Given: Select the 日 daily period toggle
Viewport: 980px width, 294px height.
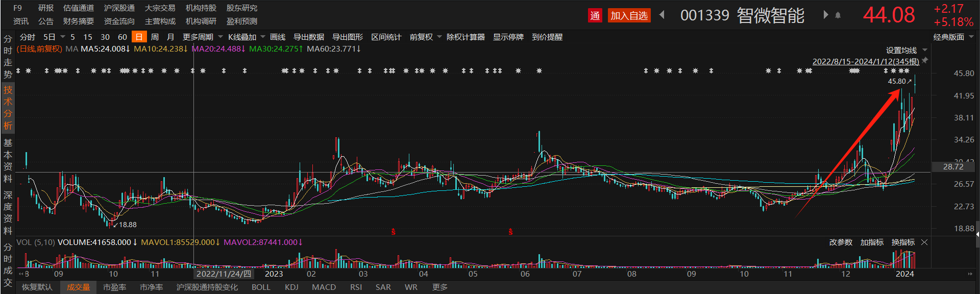Looking at the screenshot, I should pos(139,37).
